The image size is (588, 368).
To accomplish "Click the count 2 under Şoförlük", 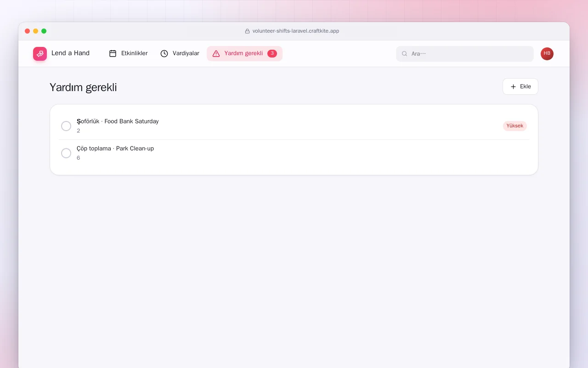I will point(79,131).
